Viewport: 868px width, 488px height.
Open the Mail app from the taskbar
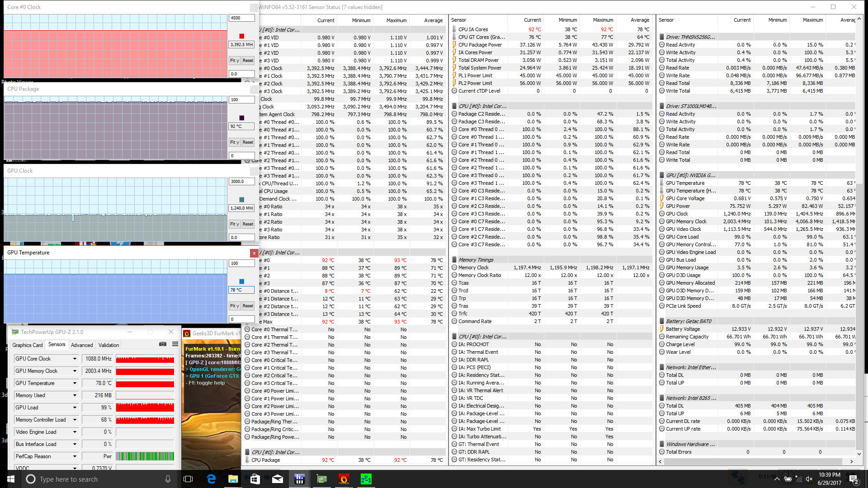277,479
